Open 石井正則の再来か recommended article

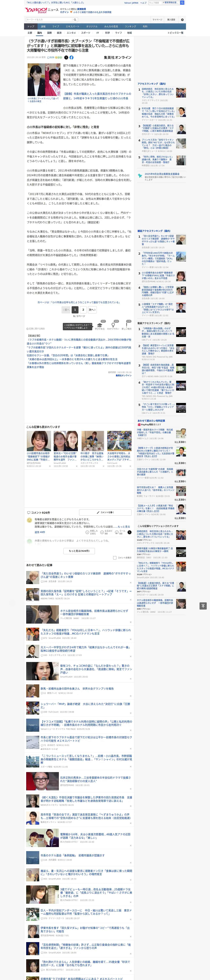coord(95,780)
